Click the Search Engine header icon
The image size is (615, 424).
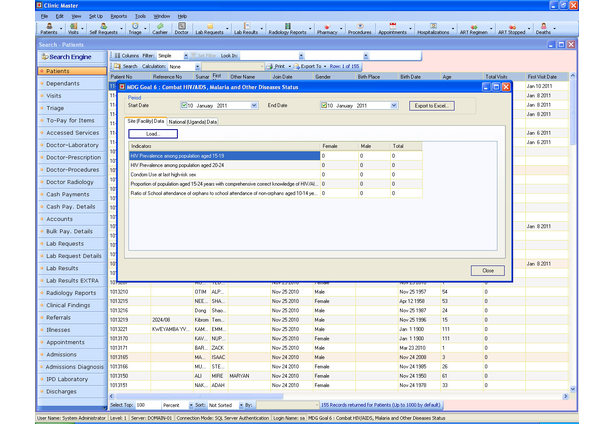click(45, 57)
